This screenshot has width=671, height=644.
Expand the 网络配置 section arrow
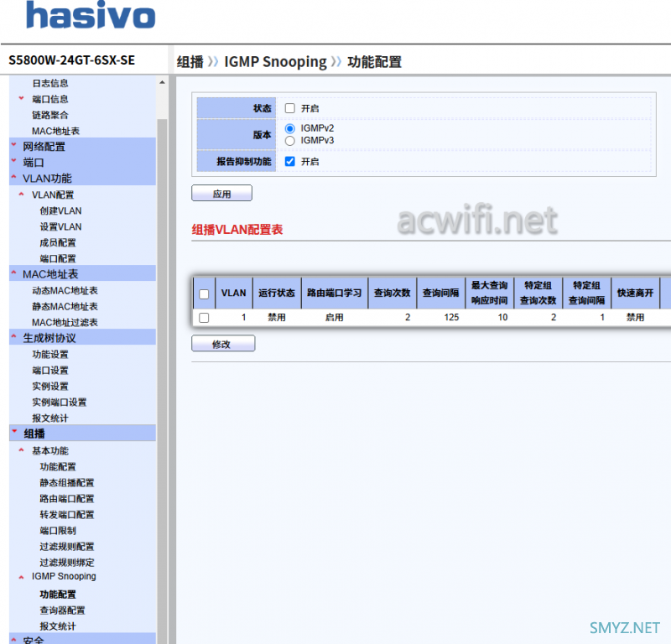(13, 144)
